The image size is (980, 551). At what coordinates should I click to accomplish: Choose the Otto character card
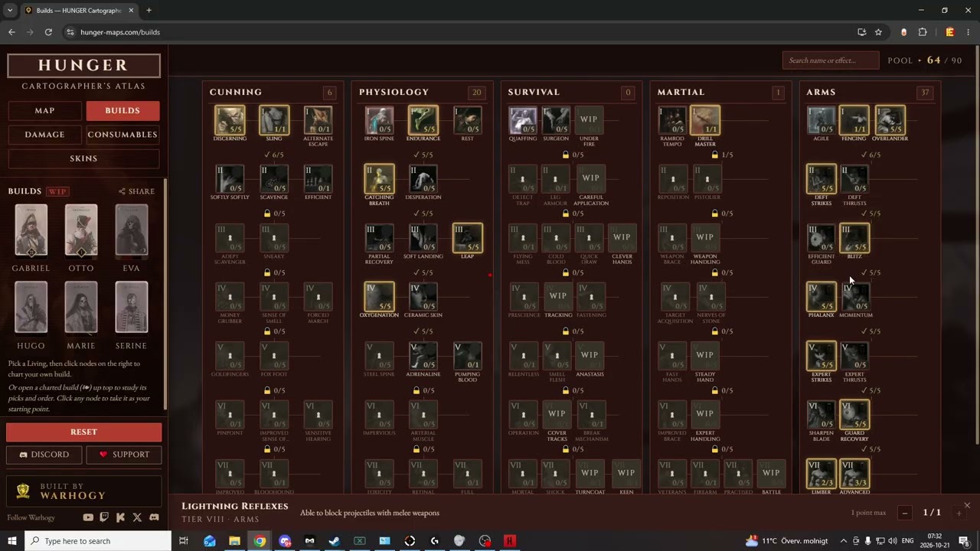81,230
